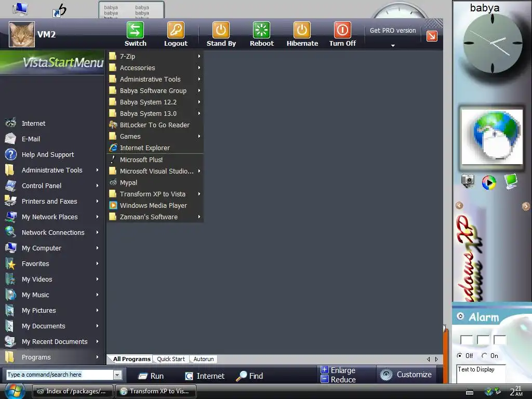Open Transform XP to Vista folder

click(153, 194)
